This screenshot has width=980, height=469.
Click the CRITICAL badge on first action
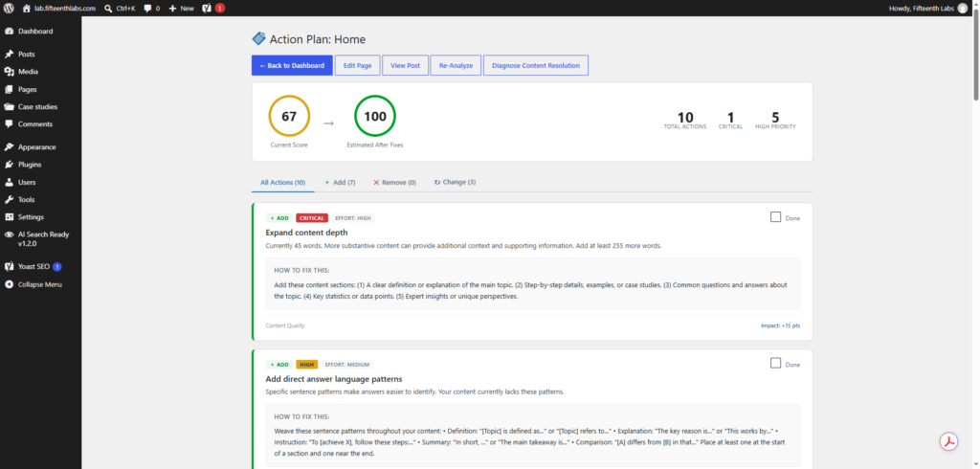[312, 218]
